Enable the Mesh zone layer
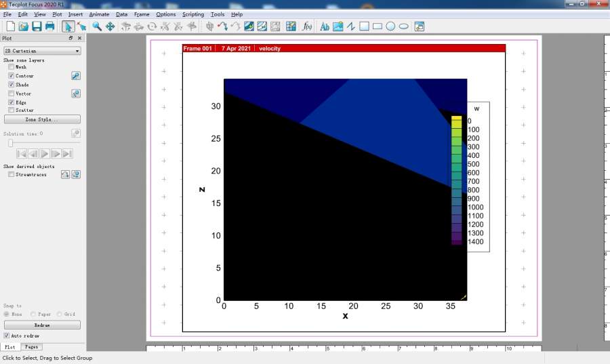610x364 pixels. 11,67
